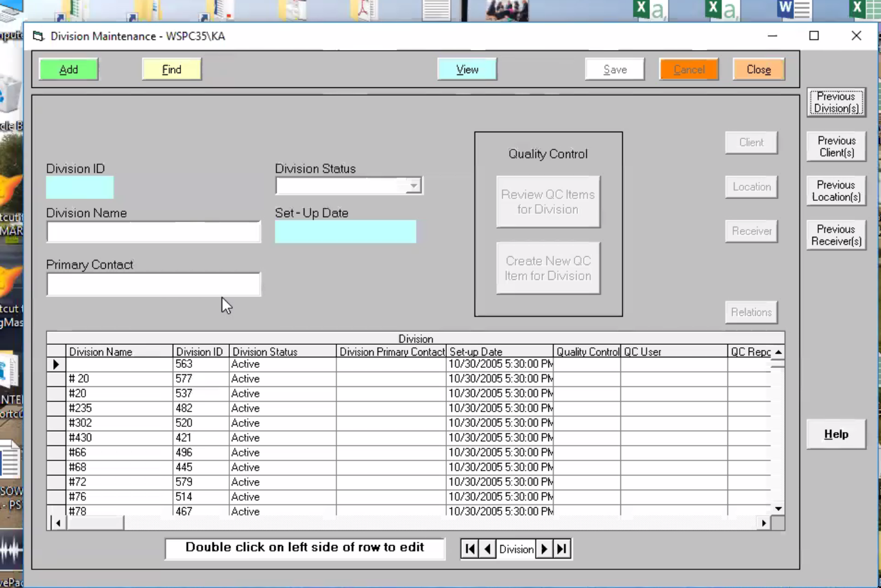The image size is (881, 588).
Task: Click Create New QC Item for Division
Action: 548,268
